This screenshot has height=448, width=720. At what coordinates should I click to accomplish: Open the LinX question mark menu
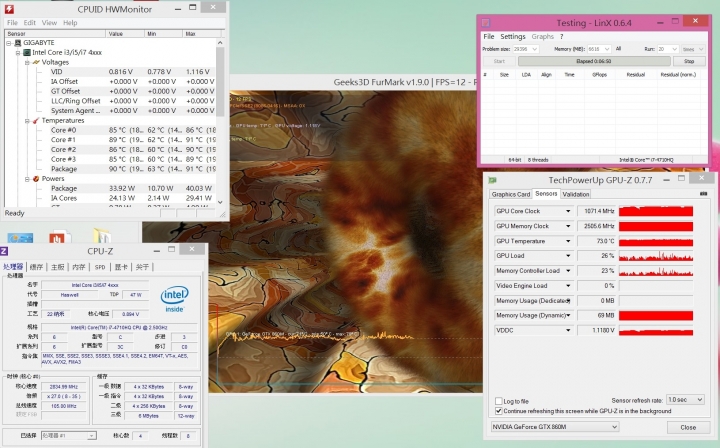[561, 36]
